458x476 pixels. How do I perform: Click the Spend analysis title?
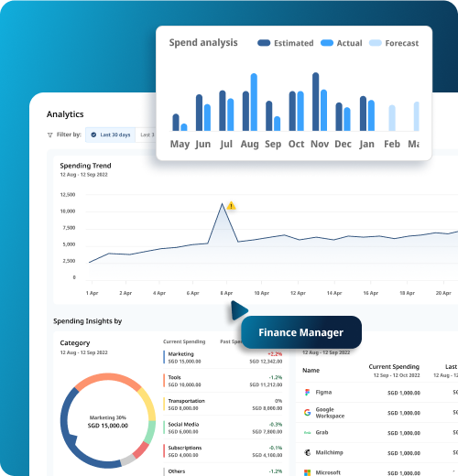[x=203, y=43]
